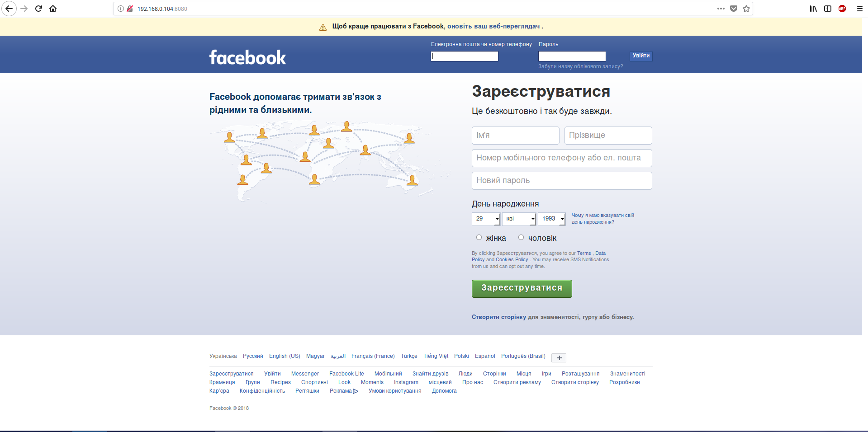
Task: Click the Увійти login button
Action: point(641,56)
